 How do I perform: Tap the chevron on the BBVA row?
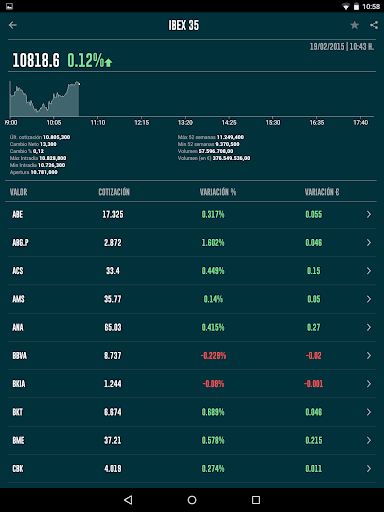tap(369, 356)
